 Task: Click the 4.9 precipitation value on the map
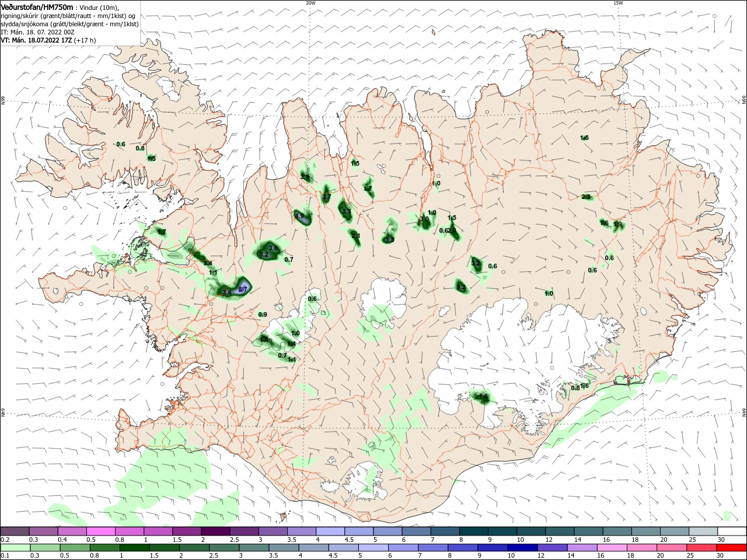[300, 216]
